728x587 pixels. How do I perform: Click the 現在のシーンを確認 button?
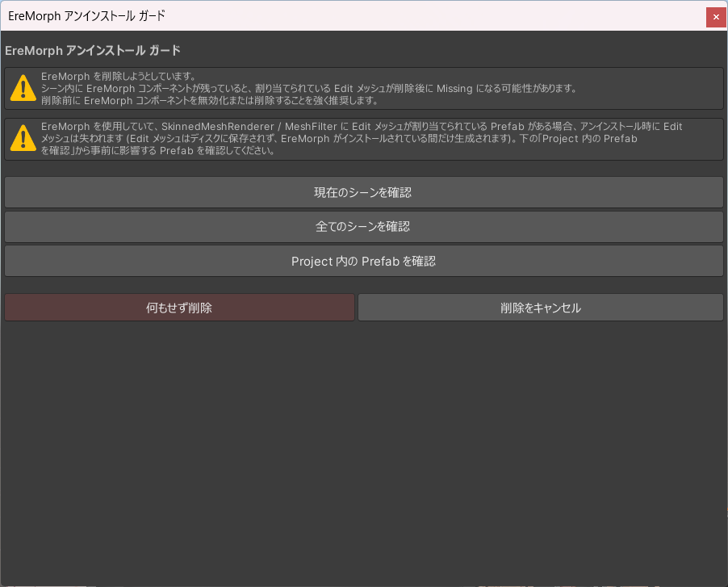[363, 192]
